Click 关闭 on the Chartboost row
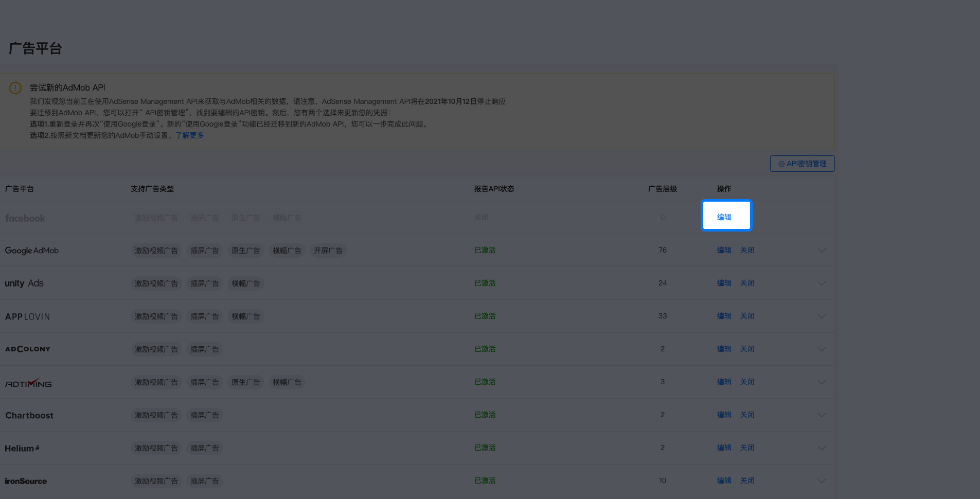The height and width of the screenshot is (499, 980). pyautogui.click(x=747, y=415)
